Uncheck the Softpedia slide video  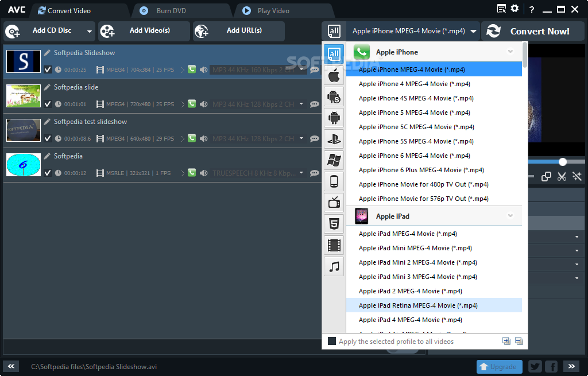click(x=48, y=104)
